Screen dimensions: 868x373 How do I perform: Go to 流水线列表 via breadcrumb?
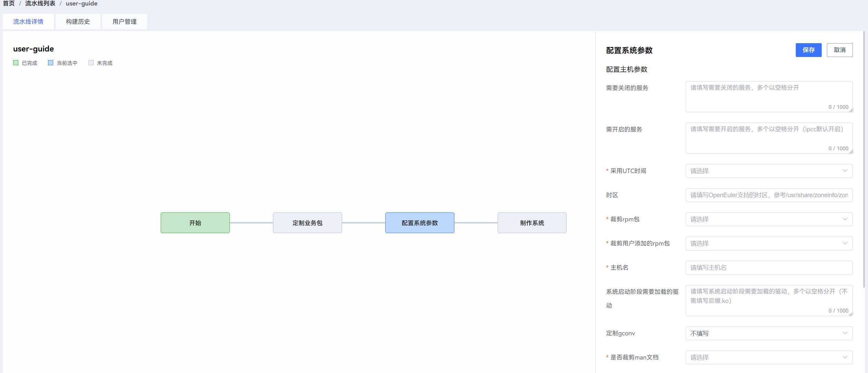point(40,3)
